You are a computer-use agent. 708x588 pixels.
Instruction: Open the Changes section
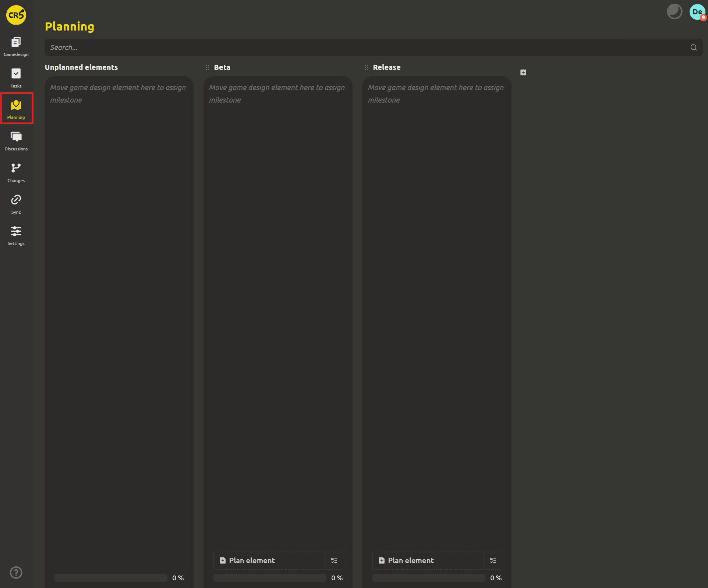pos(16,173)
